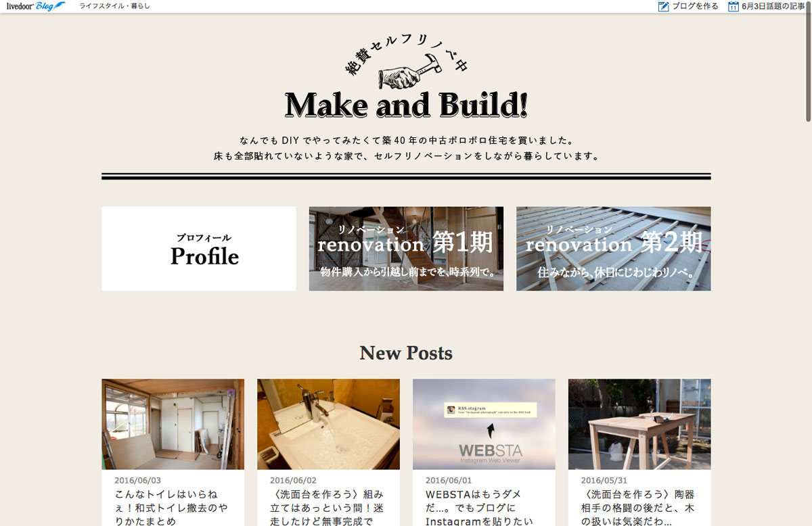Open the ライフスタイル・暮らし category link

tap(114, 6)
